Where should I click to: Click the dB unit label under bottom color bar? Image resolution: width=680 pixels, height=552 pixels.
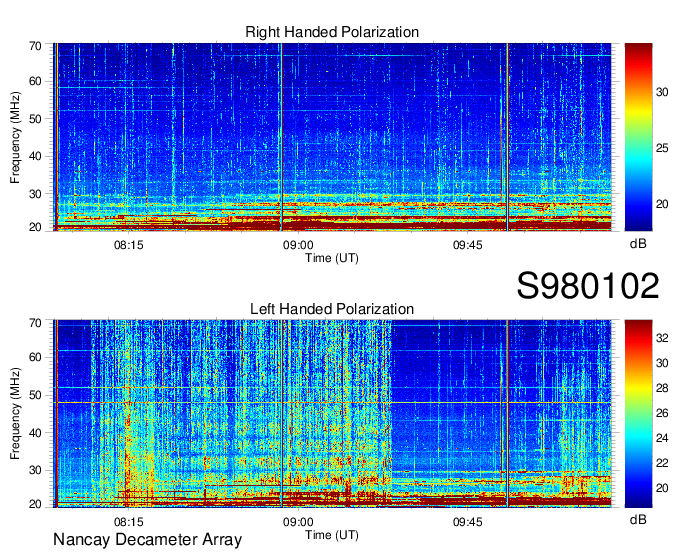638,519
